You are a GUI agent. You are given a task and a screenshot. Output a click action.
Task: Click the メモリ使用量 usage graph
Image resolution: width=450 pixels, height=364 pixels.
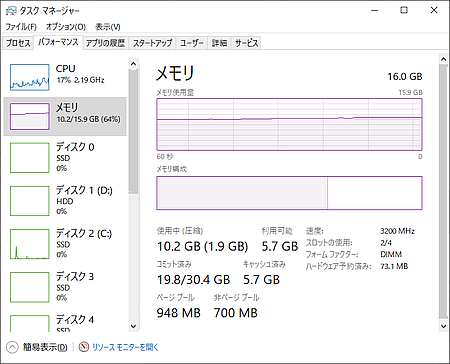[x=289, y=124]
